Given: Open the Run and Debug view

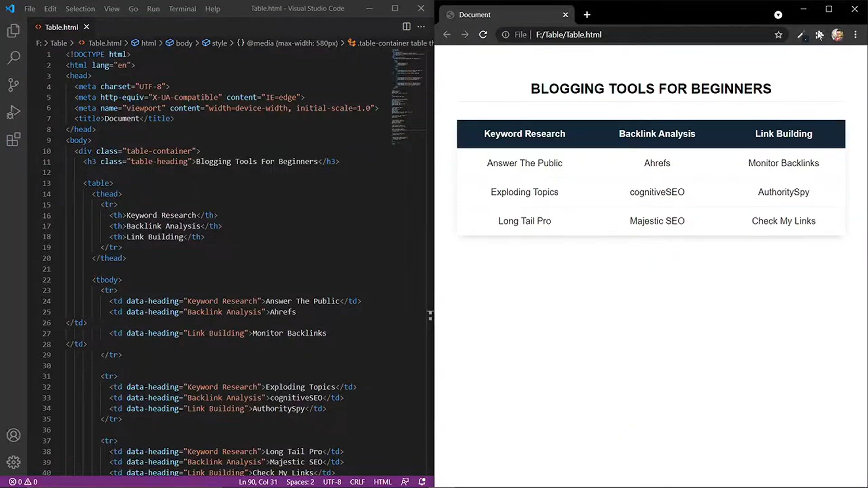Looking at the screenshot, I should coord(14,112).
